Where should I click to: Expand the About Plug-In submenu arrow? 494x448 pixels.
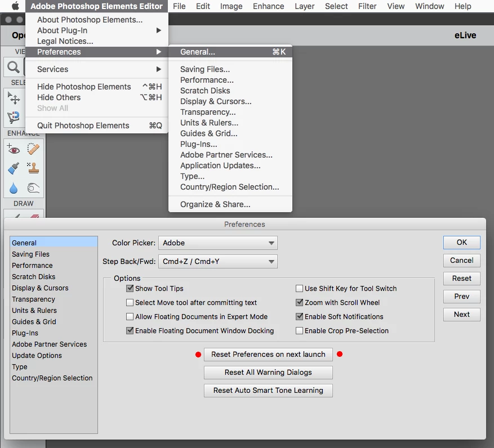point(159,30)
